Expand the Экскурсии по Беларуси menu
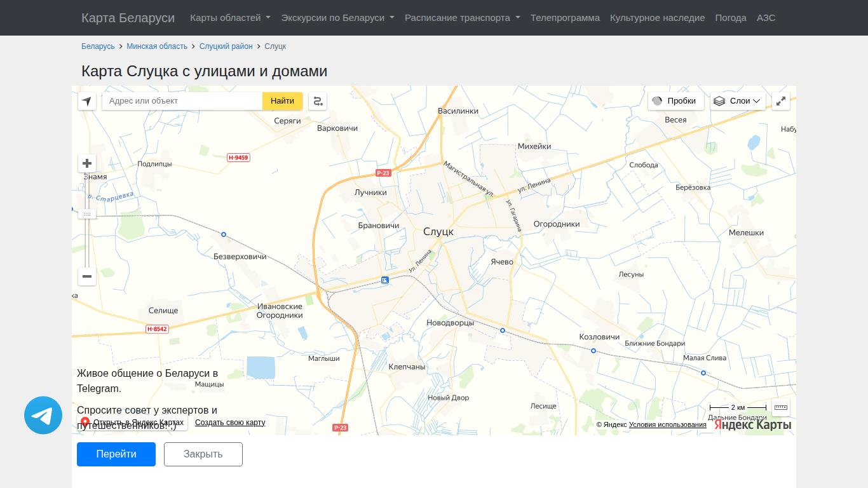The width and height of the screenshot is (868, 488). click(x=337, y=18)
